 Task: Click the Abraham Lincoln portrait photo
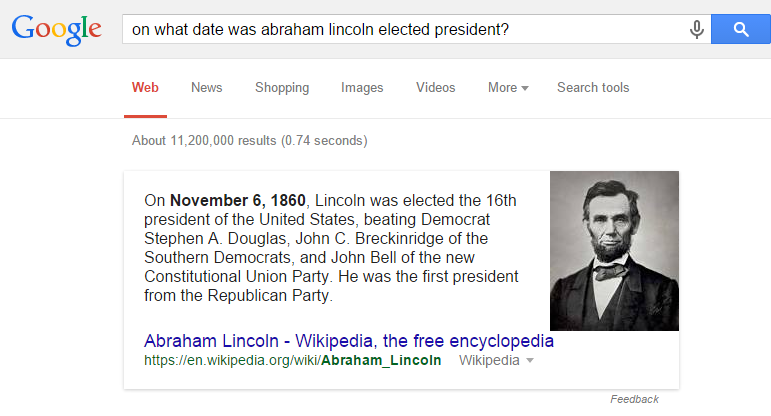click(614, 251)
